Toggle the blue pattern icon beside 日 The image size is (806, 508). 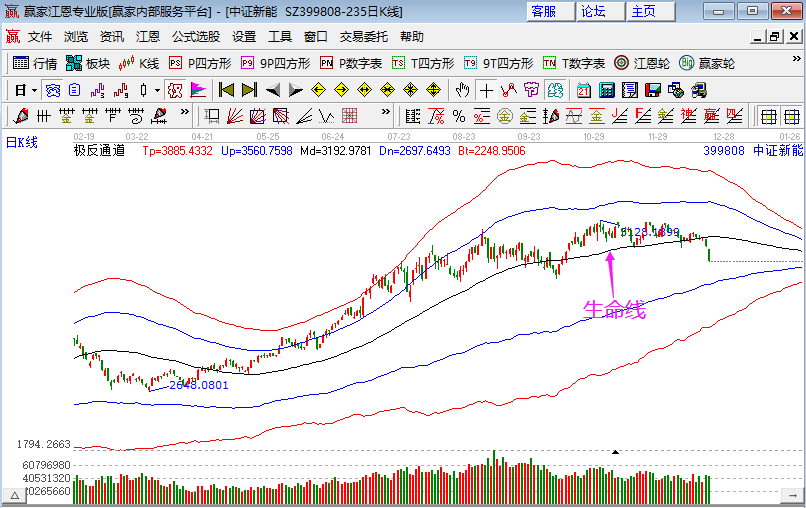click(52, 90)
